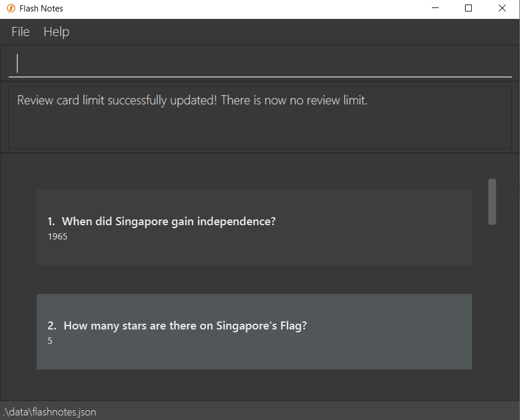Select the stars on Singapore's Flag flashcard
The width and height of the screenshot is (520, 420).
(254, 332)
